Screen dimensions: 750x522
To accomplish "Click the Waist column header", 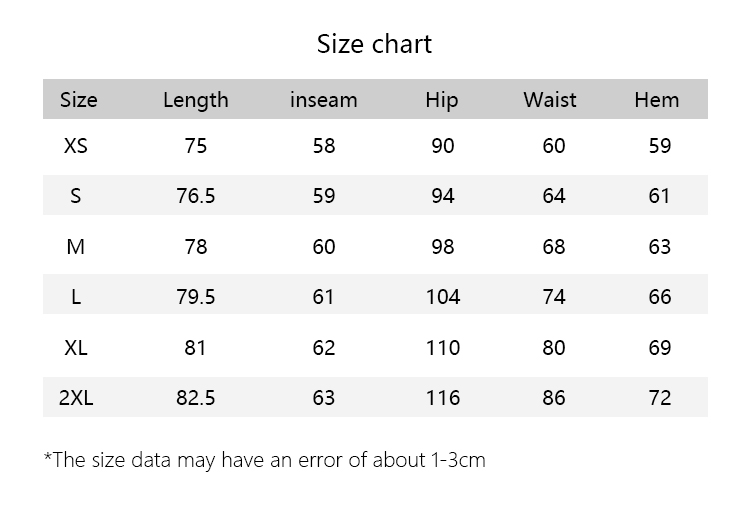I will [550, 100].
